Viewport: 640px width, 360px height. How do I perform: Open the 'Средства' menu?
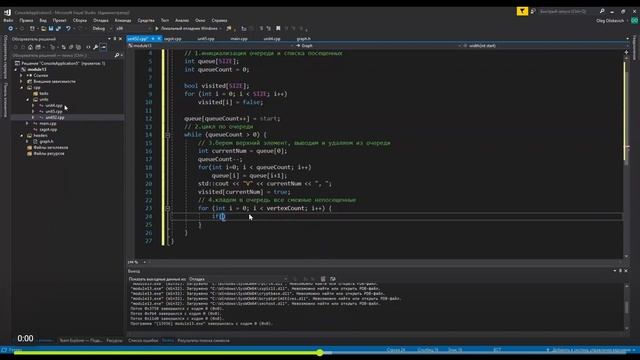(146, 20)
